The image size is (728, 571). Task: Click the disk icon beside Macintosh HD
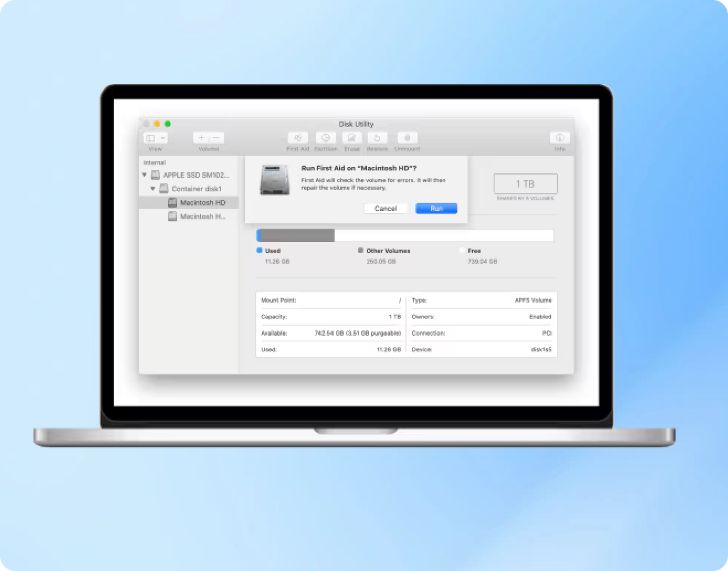pyautogui.click(x=172, y=203)
